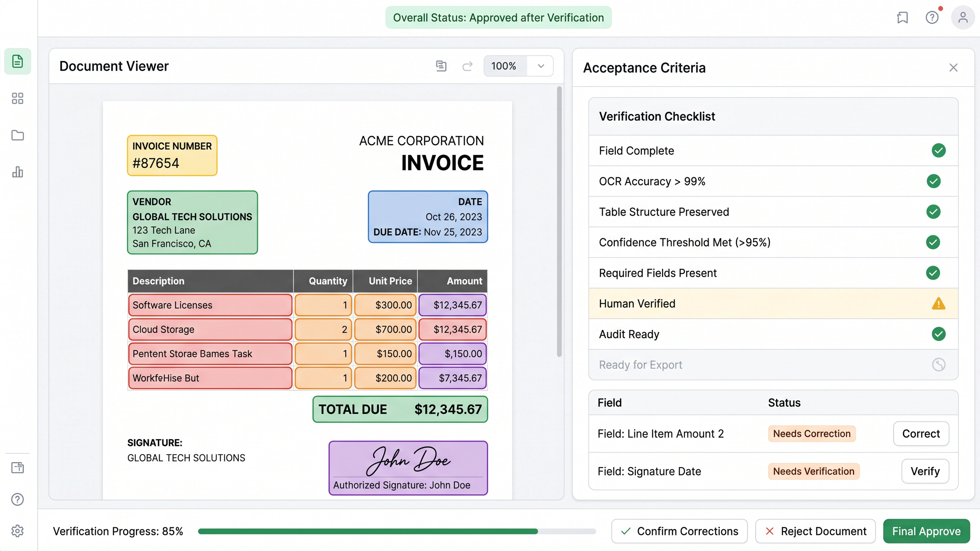Click the $300.00 unit price cell
This screenshot has height=551, width=980.
385,305
